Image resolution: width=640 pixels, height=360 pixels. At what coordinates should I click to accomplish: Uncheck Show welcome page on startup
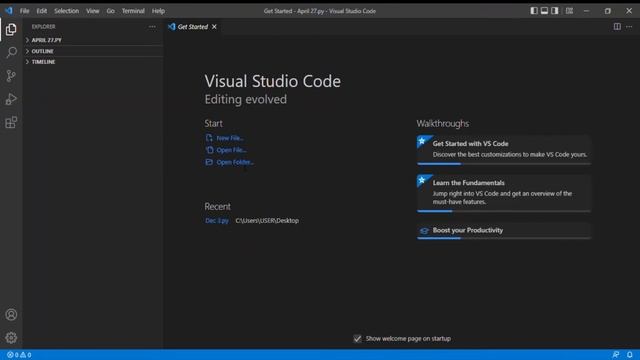pyautogui.click(x=357, y=339)
